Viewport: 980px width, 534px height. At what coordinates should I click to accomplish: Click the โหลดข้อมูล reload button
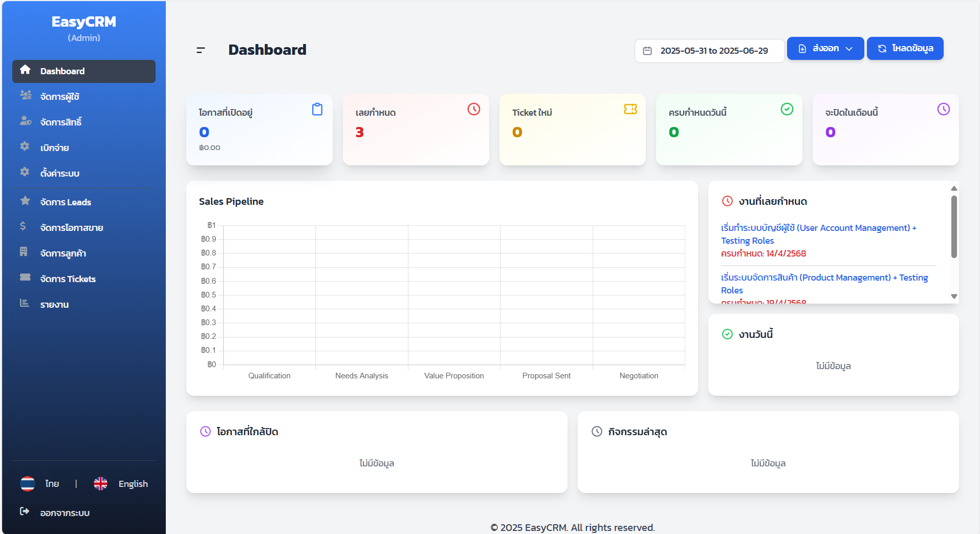[905, 49]
